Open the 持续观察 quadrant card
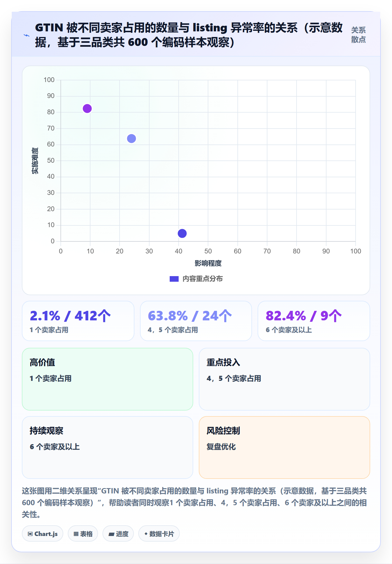 click(108, 448)
